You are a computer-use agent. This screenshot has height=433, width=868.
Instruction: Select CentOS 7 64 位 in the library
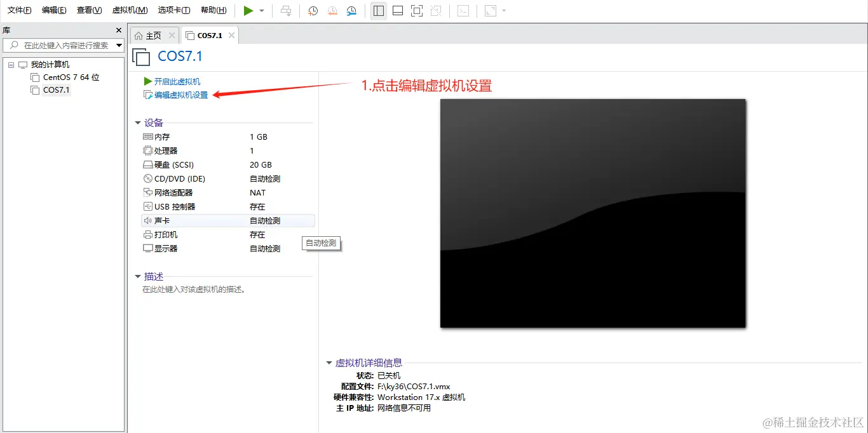[71, 77]
